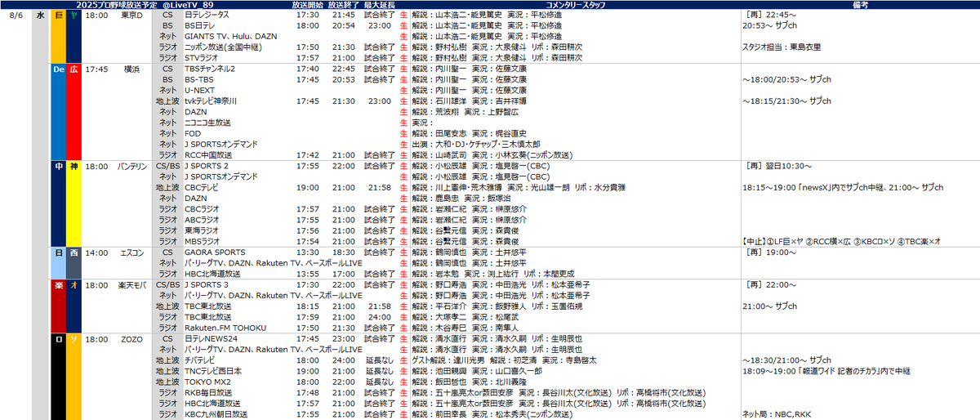The width and height of the screenshot is (980, 420).
Task: Click the 'tvkテレビ神奈川' channel cell
Action: [211, 101]
